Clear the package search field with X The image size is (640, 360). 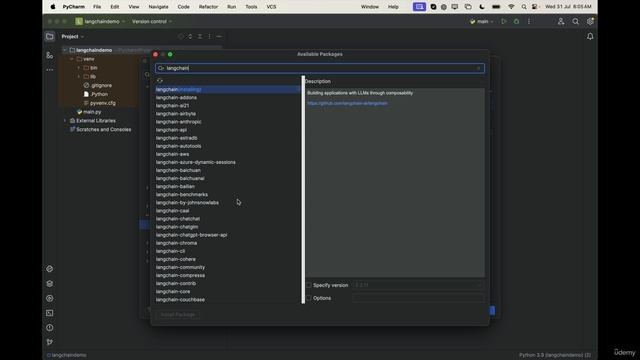(x=479, y=69)
